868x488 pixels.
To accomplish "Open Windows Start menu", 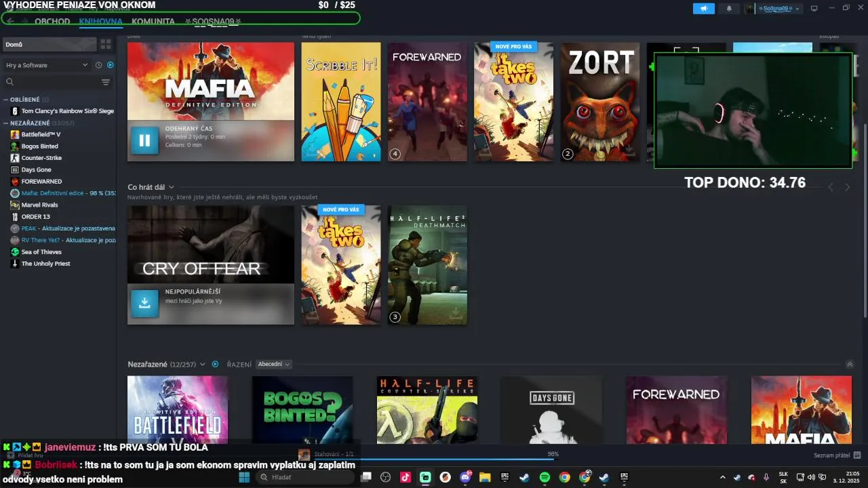I will click(x=244, y=477).
